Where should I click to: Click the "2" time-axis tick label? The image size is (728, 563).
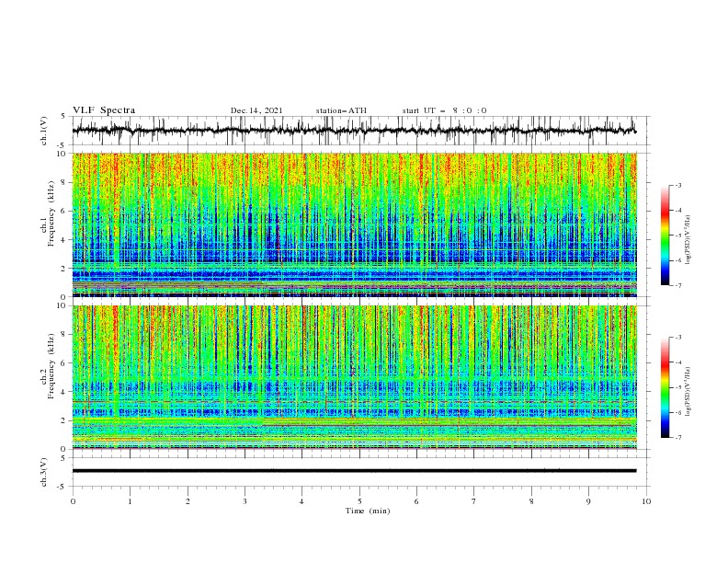tap(188, 501)
